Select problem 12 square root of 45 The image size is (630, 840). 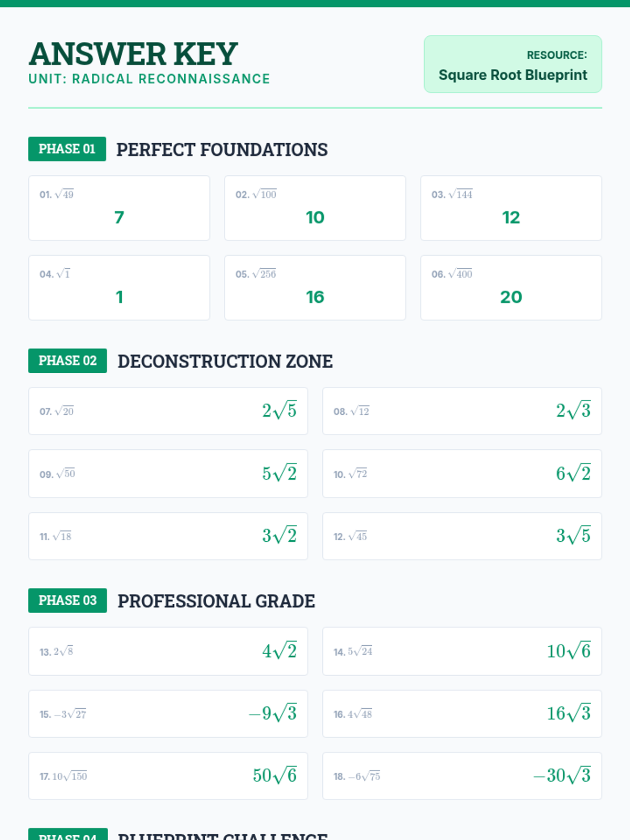[x=462, y=536]
